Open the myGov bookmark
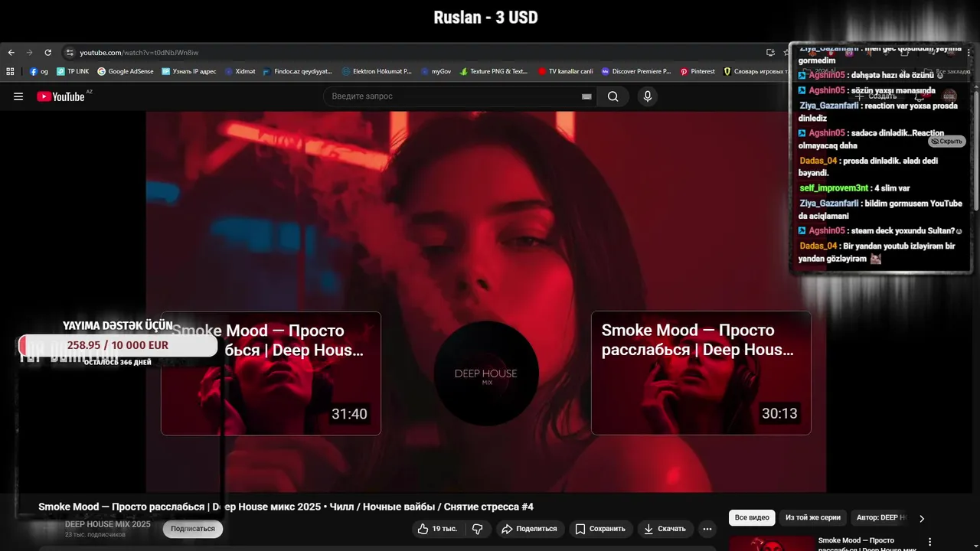Image resolution: width=980 pixels, height=551 pixels. point(436,71)
